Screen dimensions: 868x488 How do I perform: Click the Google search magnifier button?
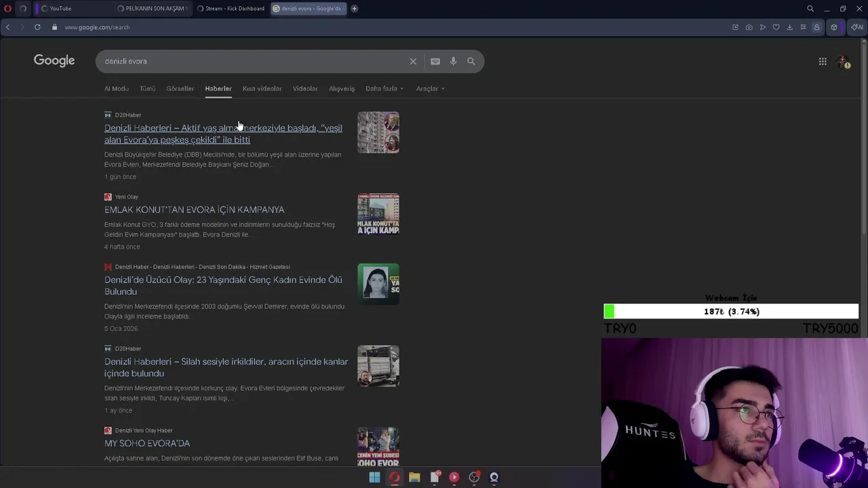(x=471, y=61)
